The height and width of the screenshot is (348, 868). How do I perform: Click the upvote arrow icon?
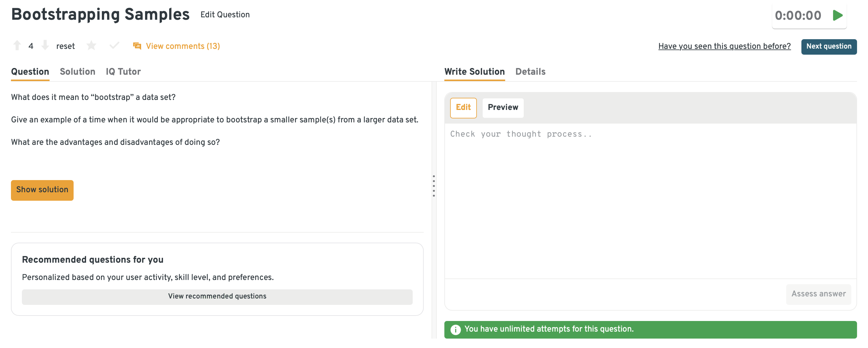point(17,45)
